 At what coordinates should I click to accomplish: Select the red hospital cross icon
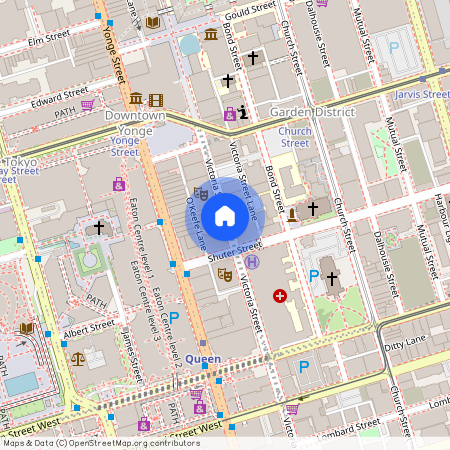[x=280, y=296]
